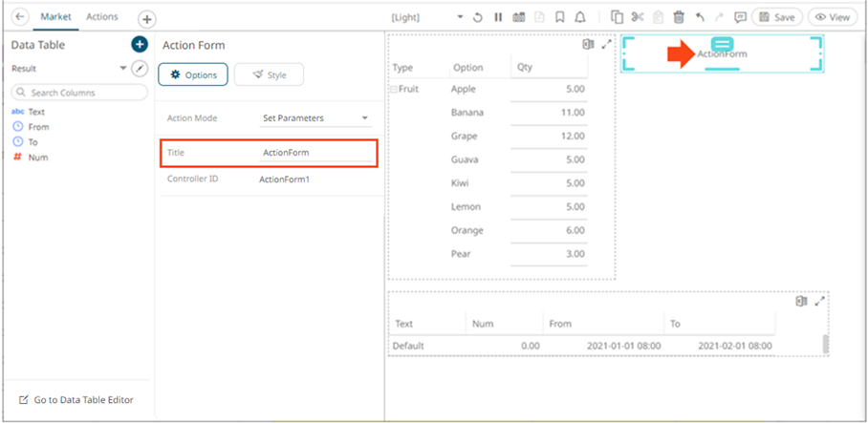The width and height of the screenshot is (868, 423).
Task: Edit the Result data table with the pencil icon
Action: (141, 69)
